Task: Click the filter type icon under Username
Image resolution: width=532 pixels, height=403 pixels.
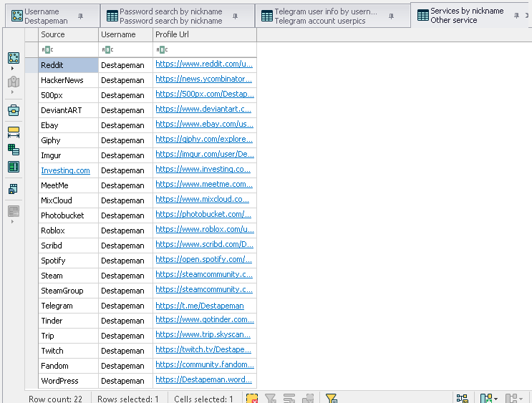Action: [107, 50]
